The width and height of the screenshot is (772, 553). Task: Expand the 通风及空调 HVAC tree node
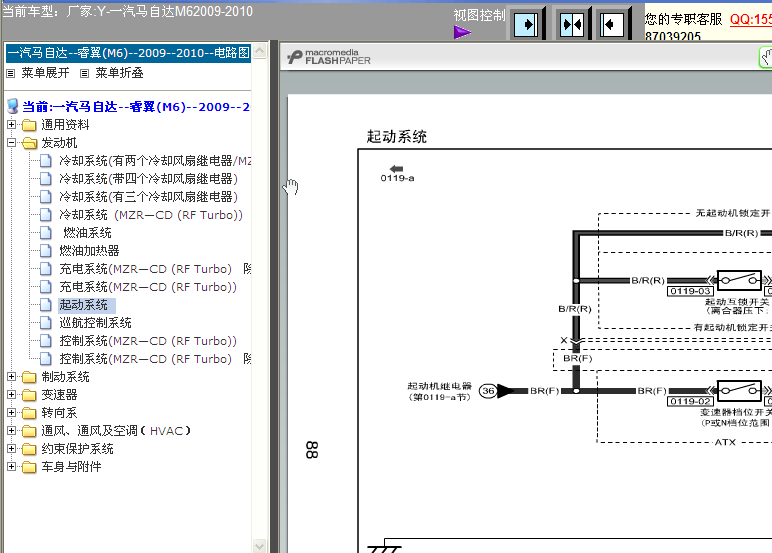pyautogui.click(x=11, y=431)
